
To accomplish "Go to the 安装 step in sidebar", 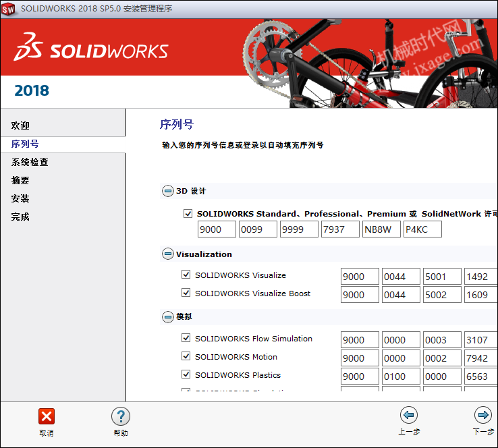I will point(20,198).
